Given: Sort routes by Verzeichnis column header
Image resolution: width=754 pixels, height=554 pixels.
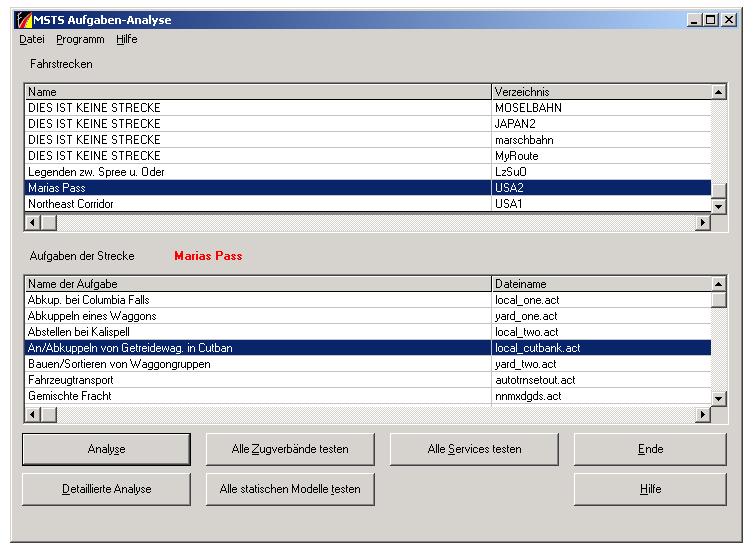Looking at the screenshot, I should [600, 92].
